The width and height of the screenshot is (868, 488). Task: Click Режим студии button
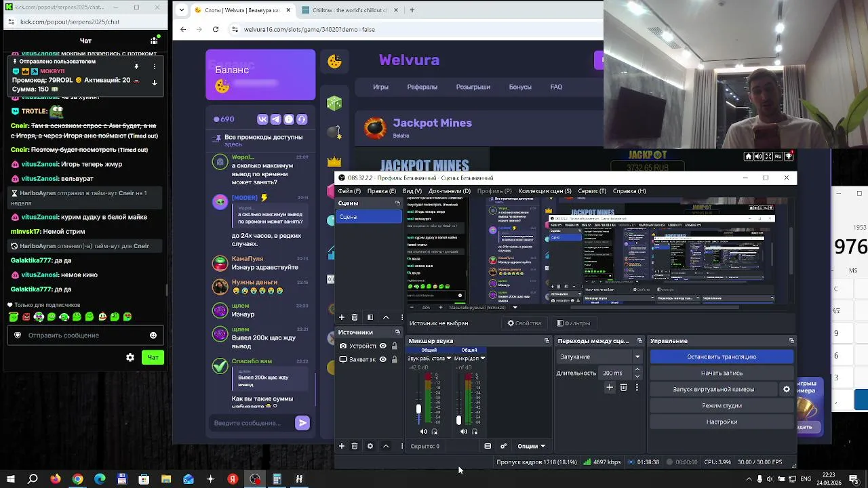[x=722, y=405]
